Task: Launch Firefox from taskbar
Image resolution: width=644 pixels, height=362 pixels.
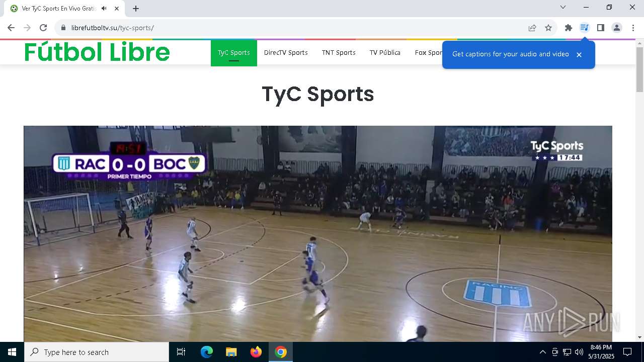Action: 256,352
